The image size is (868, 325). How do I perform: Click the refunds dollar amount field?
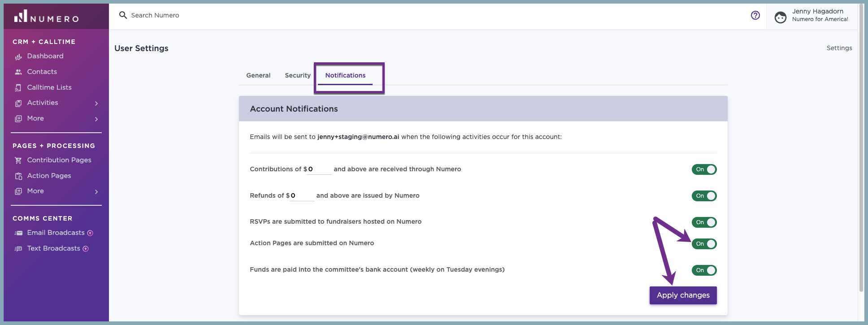point(302,196)
